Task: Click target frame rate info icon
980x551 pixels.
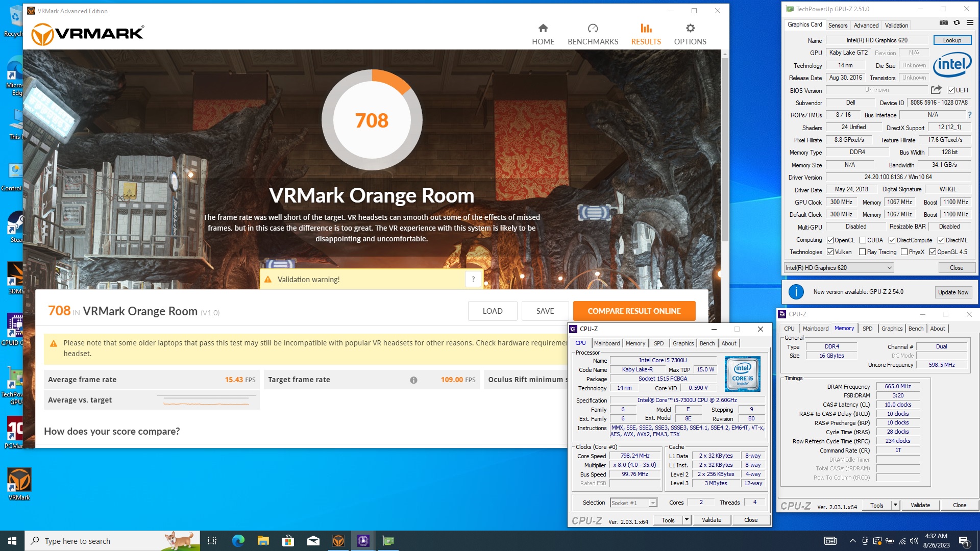Action: point(413,380)
